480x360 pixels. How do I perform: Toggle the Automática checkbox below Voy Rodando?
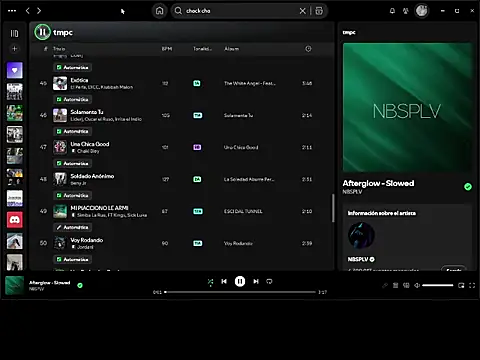point(73,259)
